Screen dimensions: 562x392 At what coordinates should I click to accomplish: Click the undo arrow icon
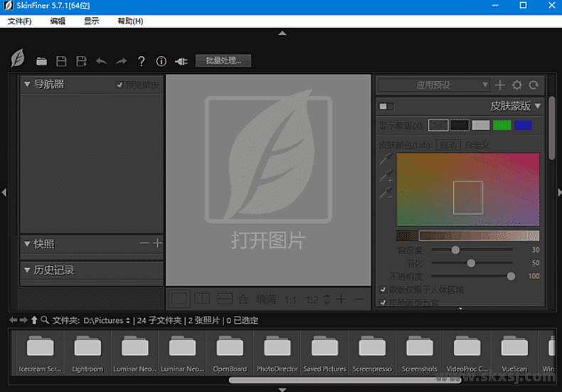coord(101,61)
